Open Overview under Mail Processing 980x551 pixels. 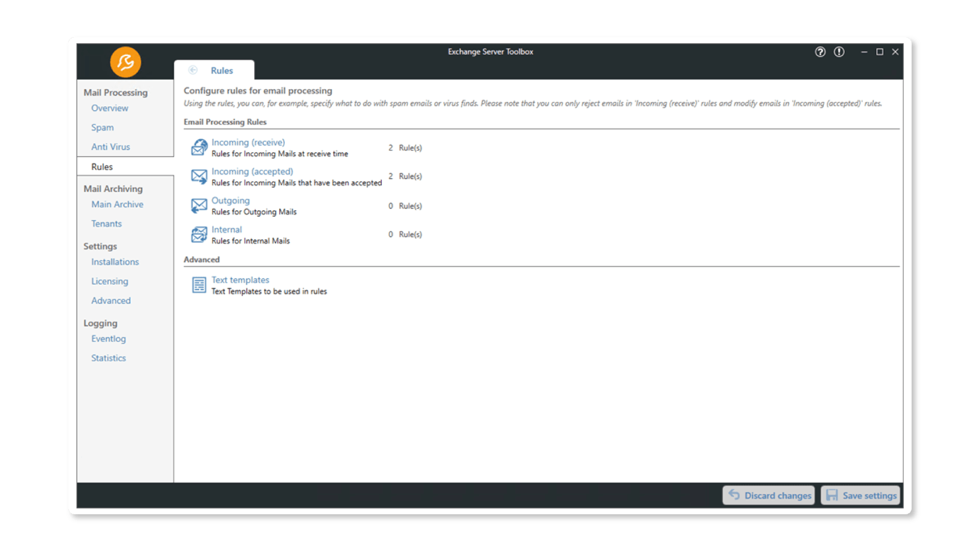(x=110, y=108)
